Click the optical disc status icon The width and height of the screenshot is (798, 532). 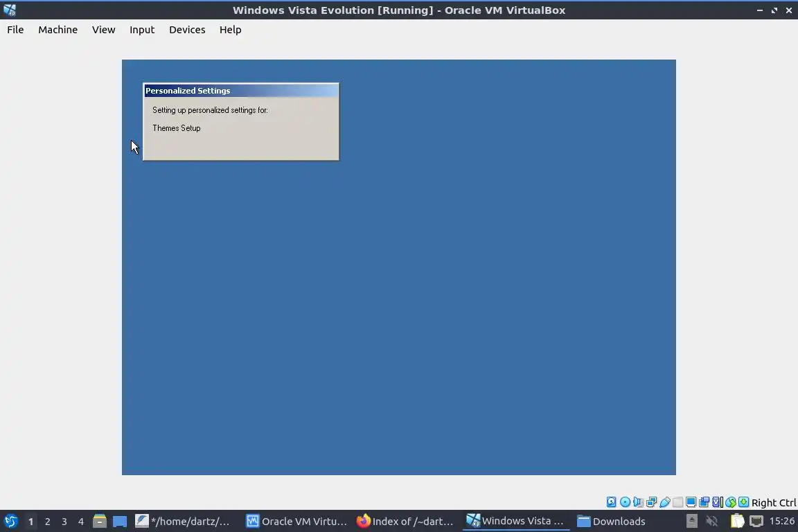[x=625, y=502]
